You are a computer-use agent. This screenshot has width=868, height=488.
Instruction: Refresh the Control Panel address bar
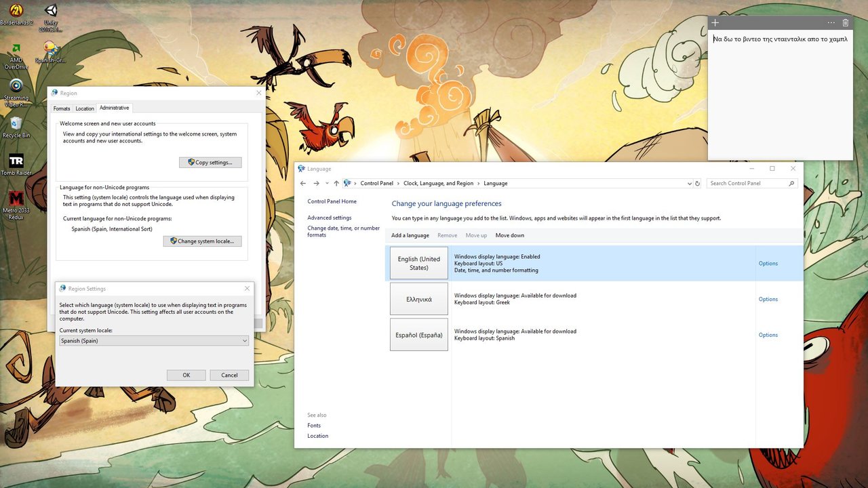pyautogui.click(x=697, y=184)
